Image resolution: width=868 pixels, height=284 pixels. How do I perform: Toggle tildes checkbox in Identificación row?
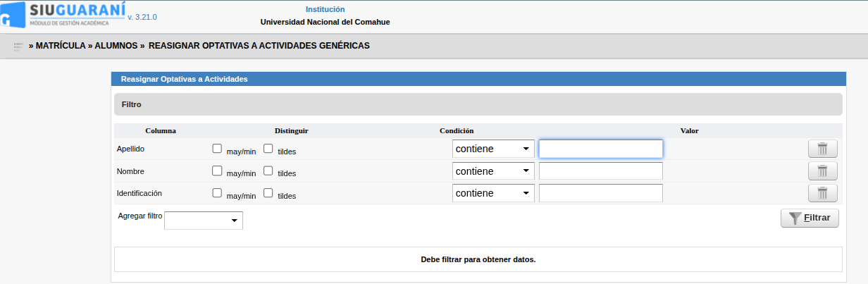click(x=268, y=193)
